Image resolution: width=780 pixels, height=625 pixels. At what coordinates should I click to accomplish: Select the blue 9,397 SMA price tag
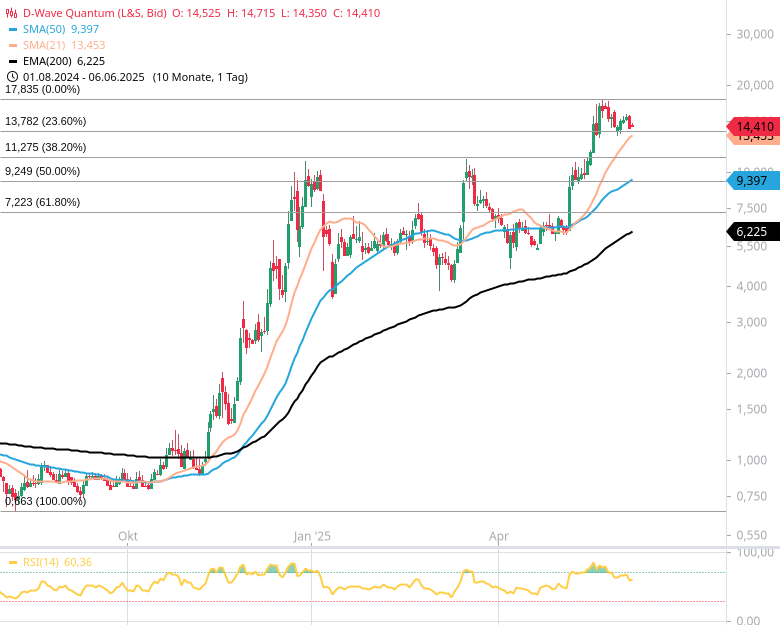[x=750, y=181]
